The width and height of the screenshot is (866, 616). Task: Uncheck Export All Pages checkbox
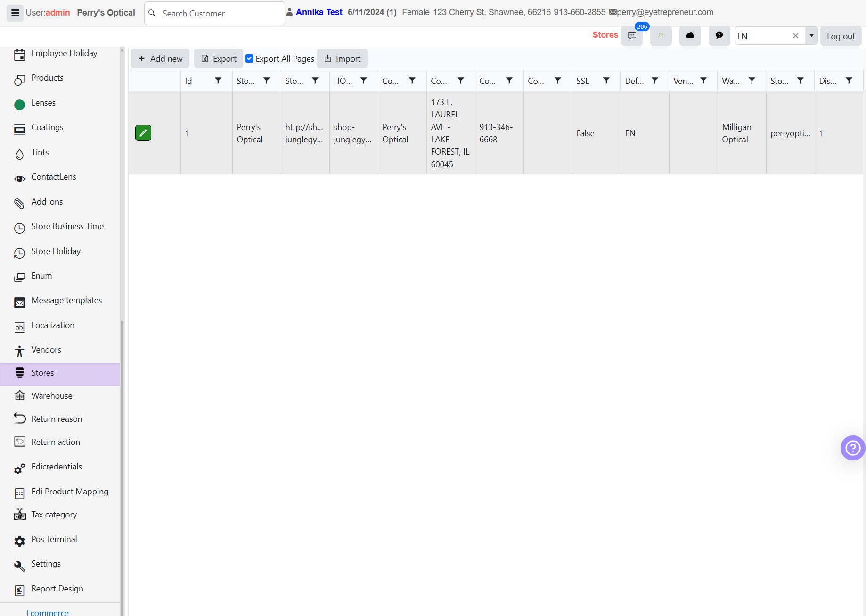click(249, 58)
